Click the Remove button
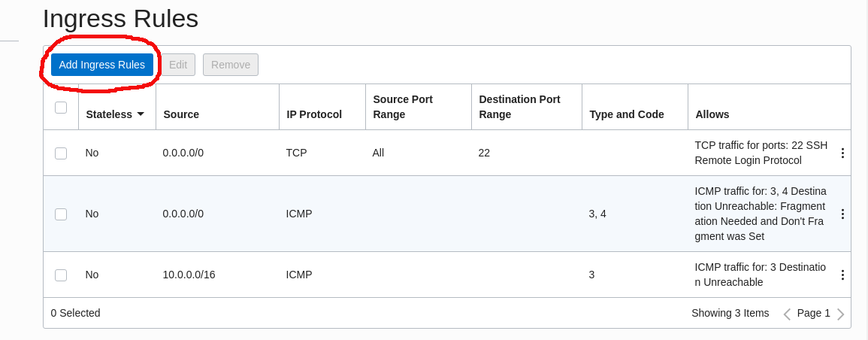 (x=230, y=65)
